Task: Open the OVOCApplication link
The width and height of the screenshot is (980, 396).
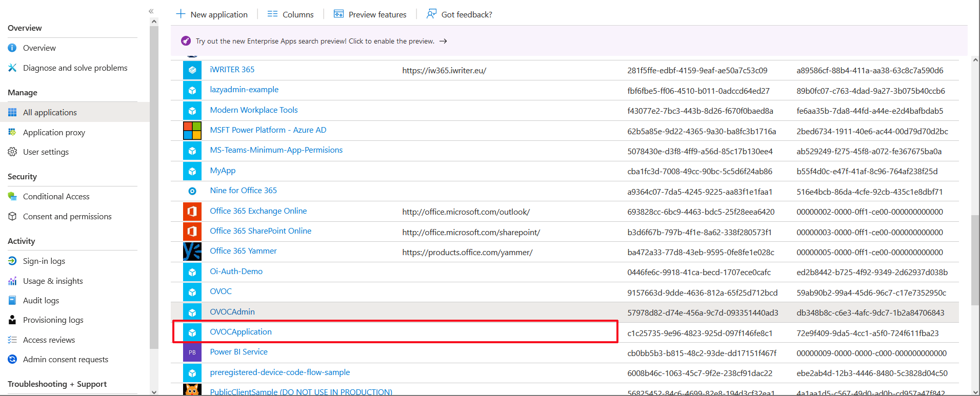Action: [241, 332]
